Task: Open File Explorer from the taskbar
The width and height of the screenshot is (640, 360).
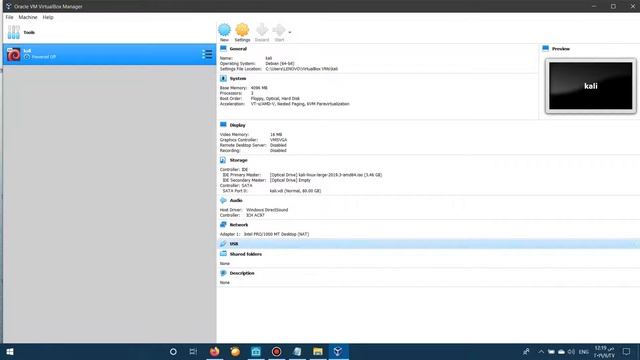Action: (x=318, y=352)
